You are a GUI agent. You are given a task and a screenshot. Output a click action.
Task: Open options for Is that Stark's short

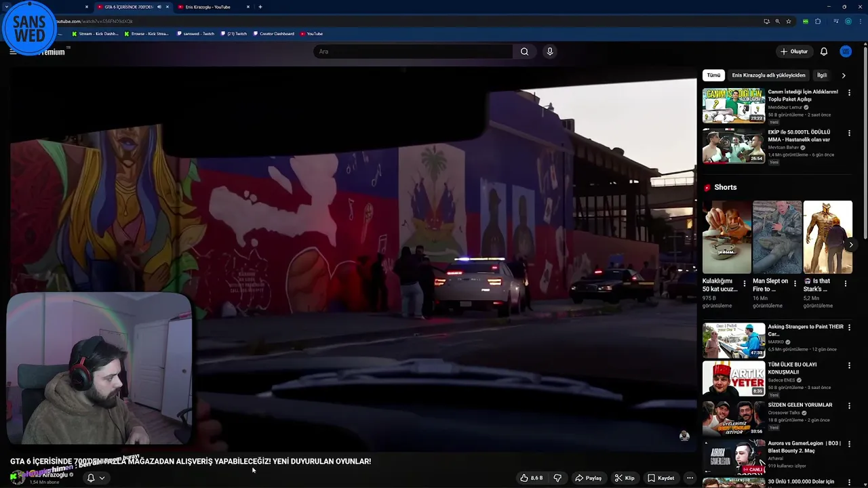pos(845,283)
